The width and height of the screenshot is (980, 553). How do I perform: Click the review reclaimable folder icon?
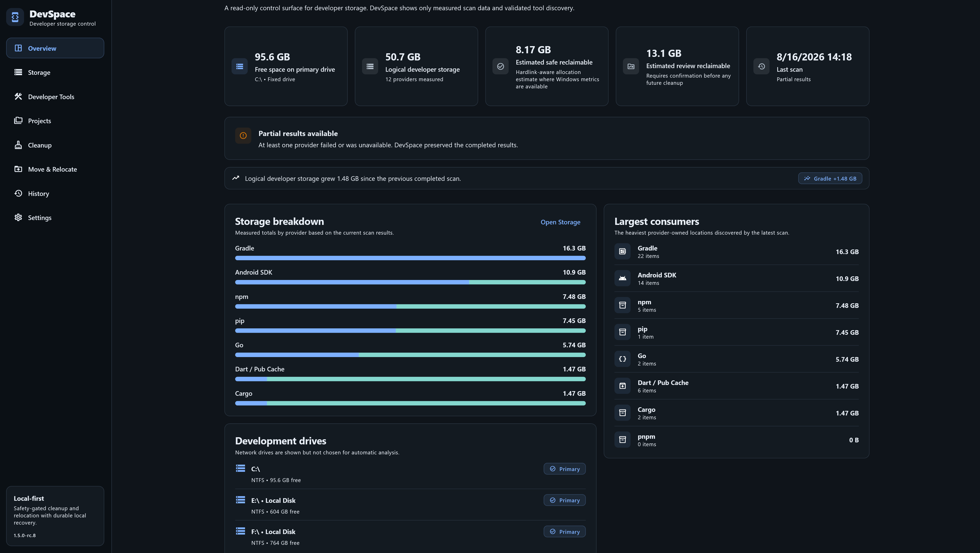point(631,66)
